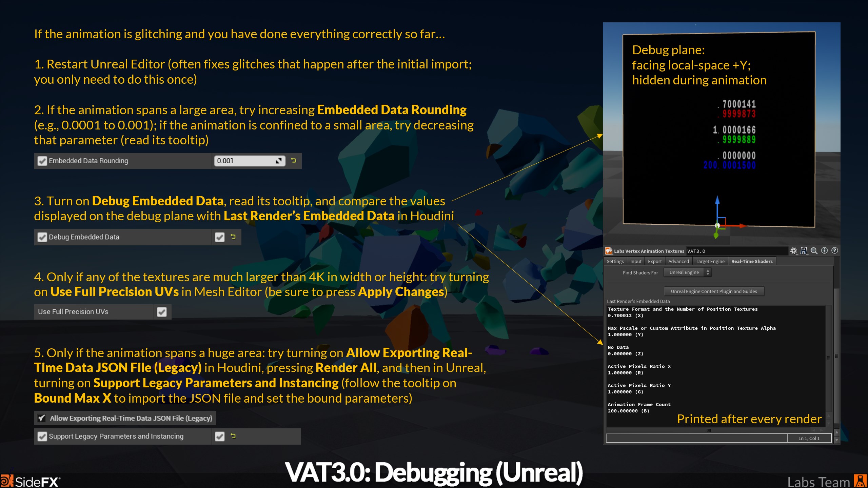The height and width of the screenshot is (488, 868).
Task: Click the scroll-down arrow of the Houdini panel
Action: point(836,440)
